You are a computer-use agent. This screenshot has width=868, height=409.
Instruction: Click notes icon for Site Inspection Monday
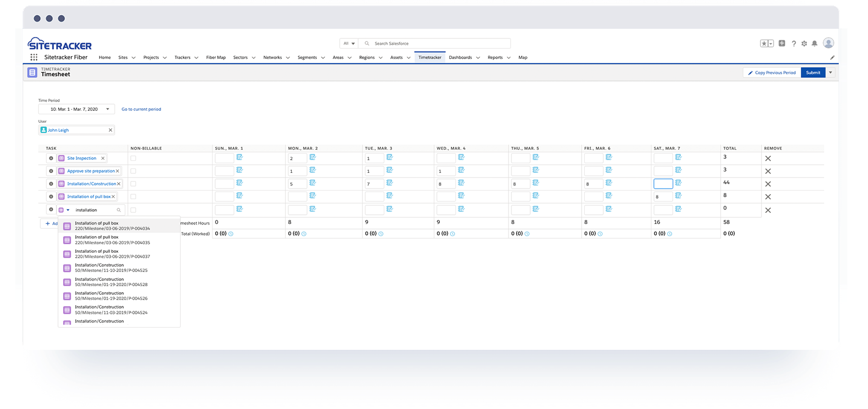click(x=313, y=157)
